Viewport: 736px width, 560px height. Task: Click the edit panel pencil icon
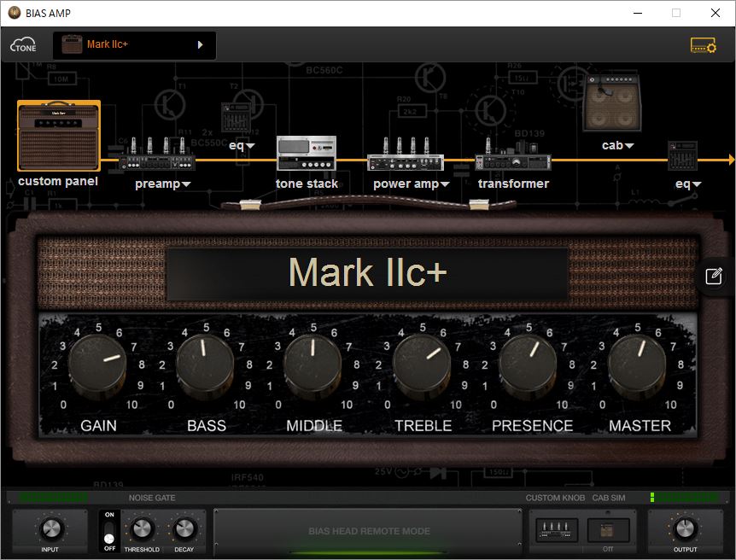click(714, 276)
